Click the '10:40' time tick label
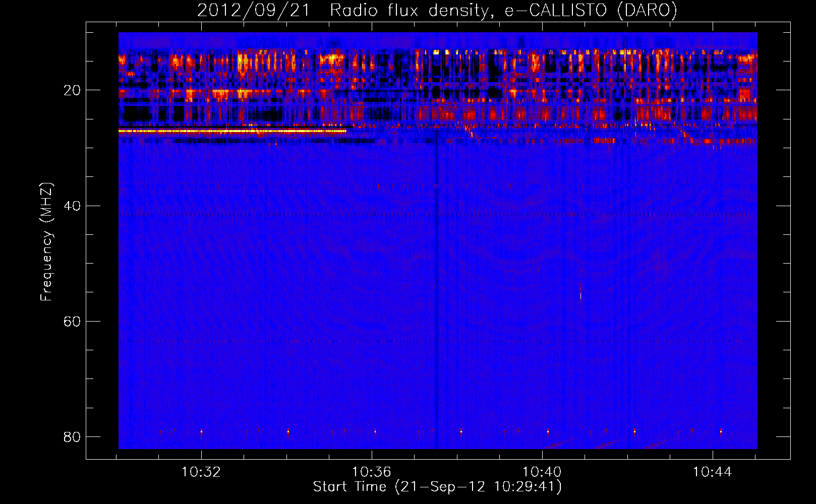The height and width of the screenshot is (504, 816). (x=542, y=472)
